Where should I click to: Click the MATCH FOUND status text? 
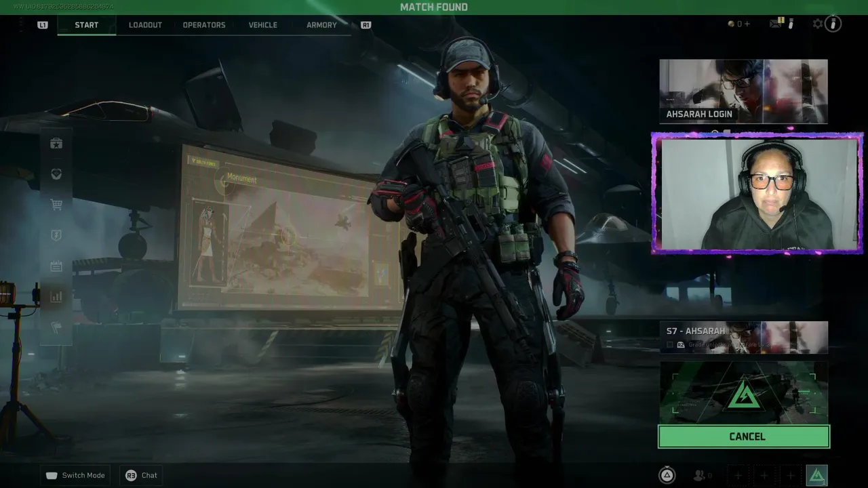tap(434, 7)
